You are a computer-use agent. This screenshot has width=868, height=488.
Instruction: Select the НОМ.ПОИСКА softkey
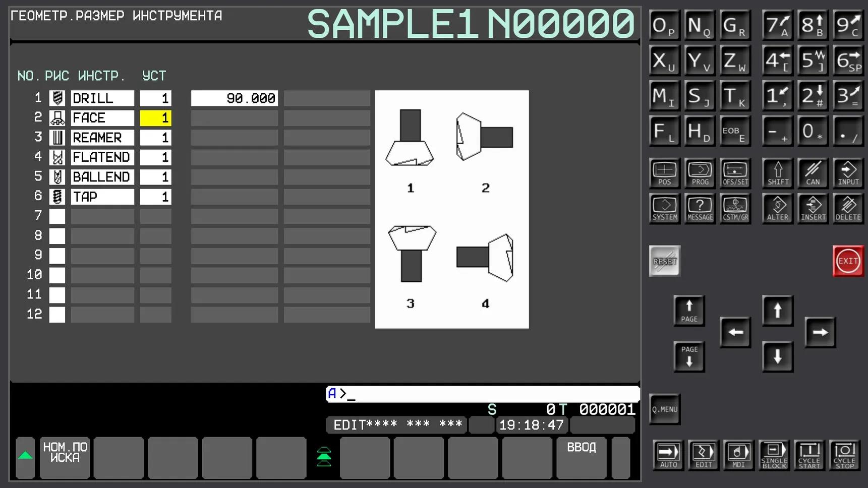coord(65,457)
